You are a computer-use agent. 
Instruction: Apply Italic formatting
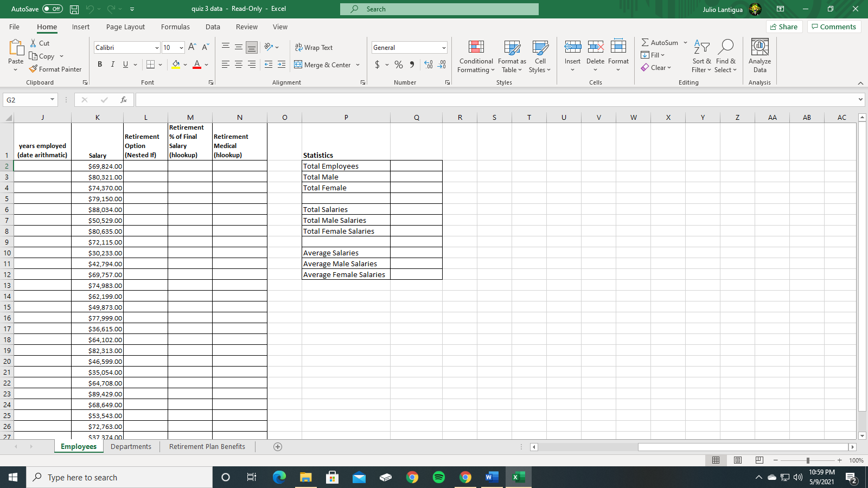112,65
